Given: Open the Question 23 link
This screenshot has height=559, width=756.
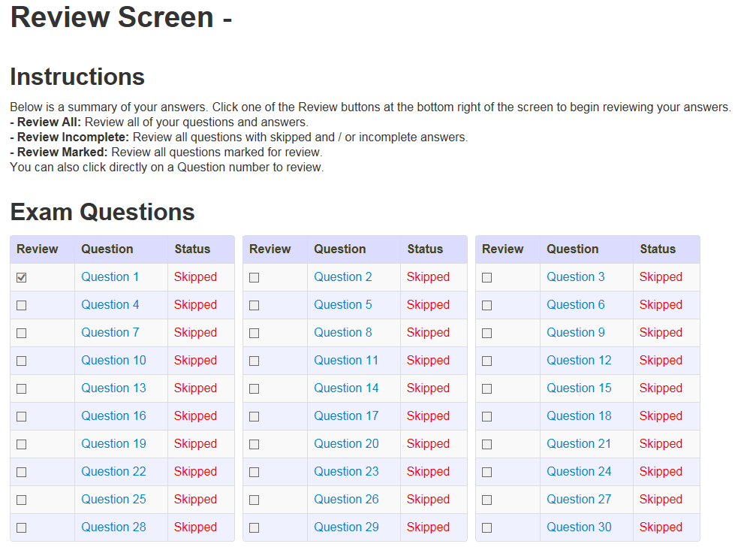Looking at the screenshot, I should pyautogui.click(x=346, y=472).
